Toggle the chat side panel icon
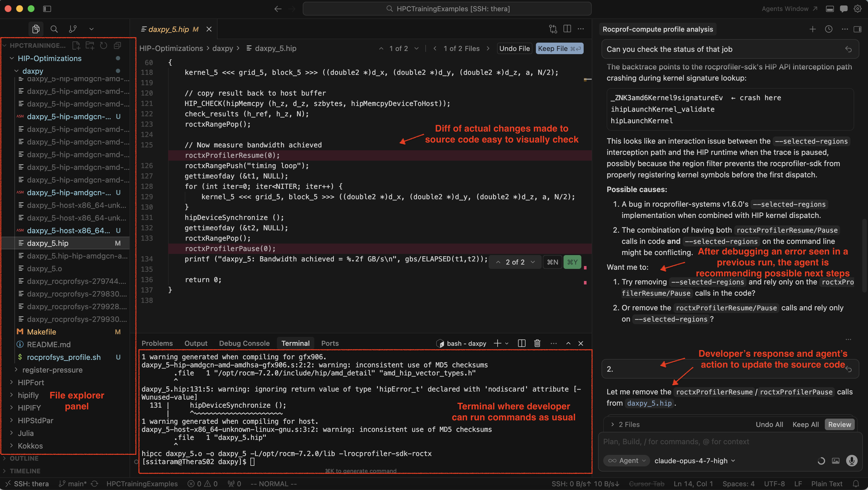The image size is (868, 490). (857, 29)
